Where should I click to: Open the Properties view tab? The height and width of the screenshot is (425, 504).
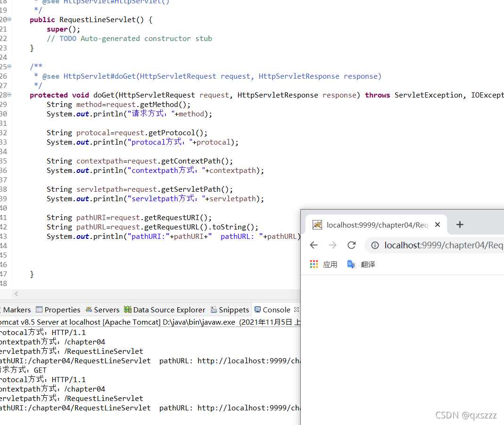click(x=58, y=310)
